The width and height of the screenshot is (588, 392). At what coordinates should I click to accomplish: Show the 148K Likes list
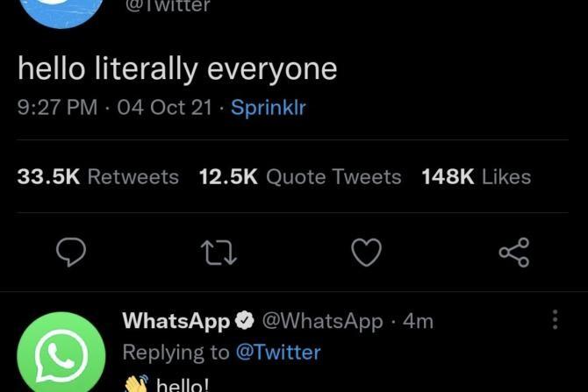[476, 176]
